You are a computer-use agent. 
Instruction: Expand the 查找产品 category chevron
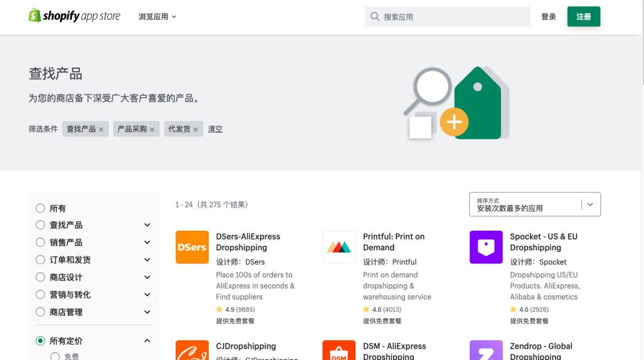point(147,225)
